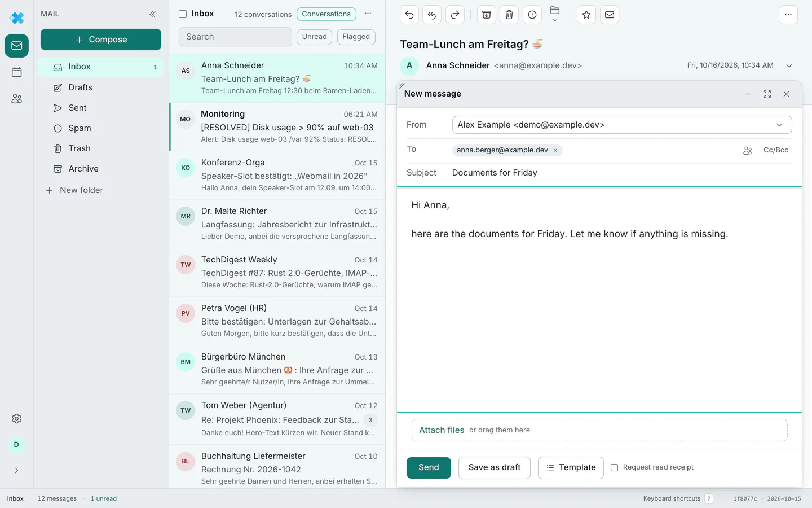Open the Sent folder
Viewport: 812px width, 508px height.
101,108
